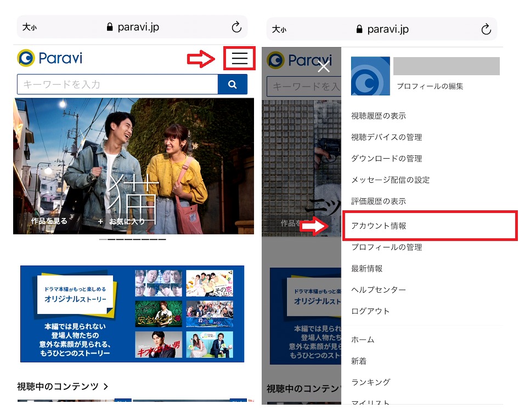This screenshot has width=519, height=420.
Task: Tap the paravi.jp address in right browser
Action: (x=388, y=30)
